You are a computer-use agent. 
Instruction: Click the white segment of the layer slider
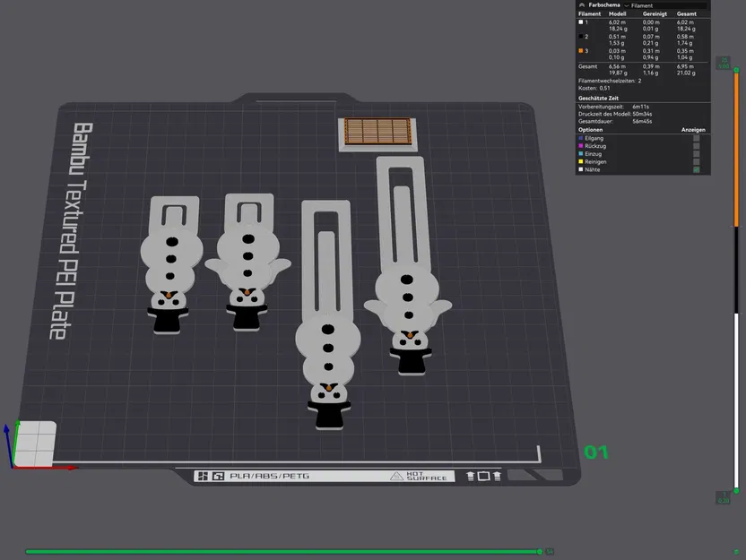coord(736,401)
